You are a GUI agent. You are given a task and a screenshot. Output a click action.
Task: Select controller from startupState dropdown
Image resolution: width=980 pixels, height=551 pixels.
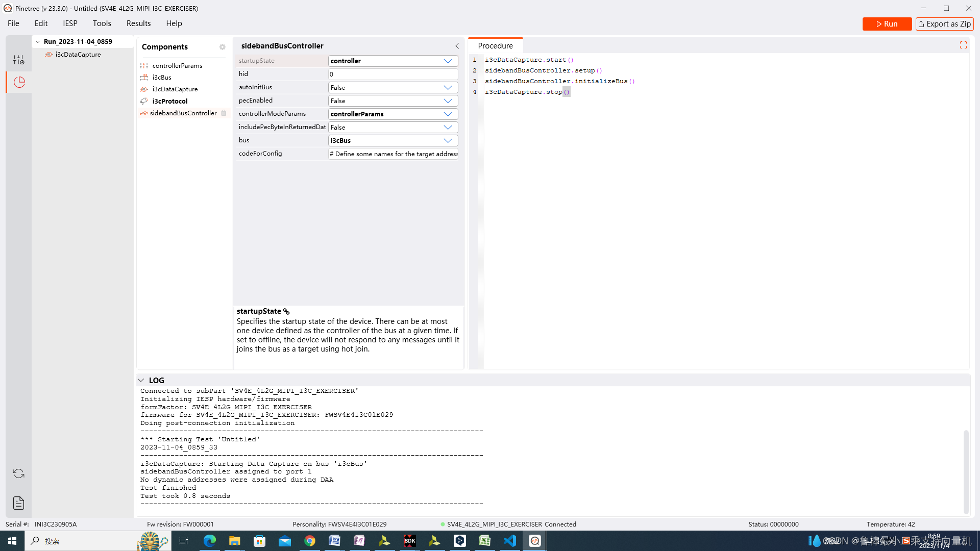(x=390, y=61)
